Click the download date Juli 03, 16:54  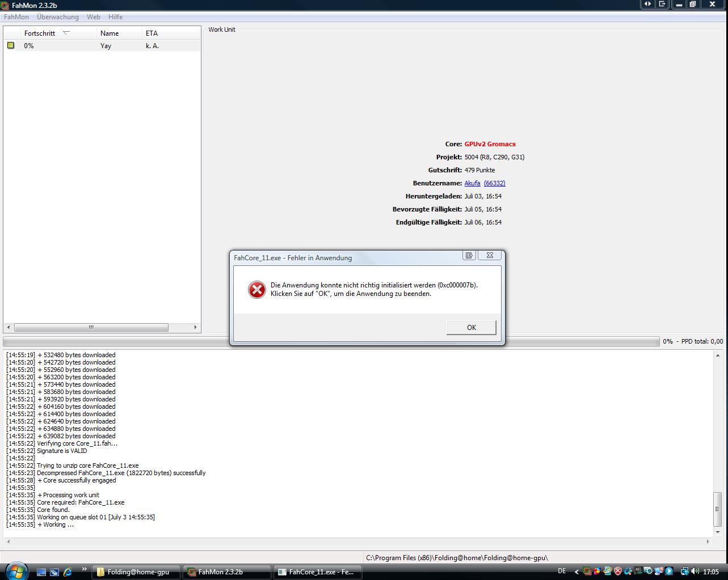pyautogui.click(x=483, y=196)
